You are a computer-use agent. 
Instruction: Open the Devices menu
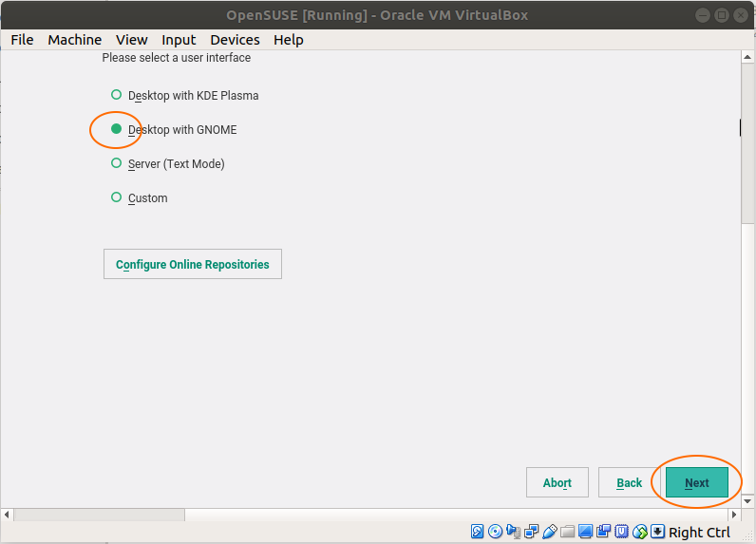click(235, 40)
